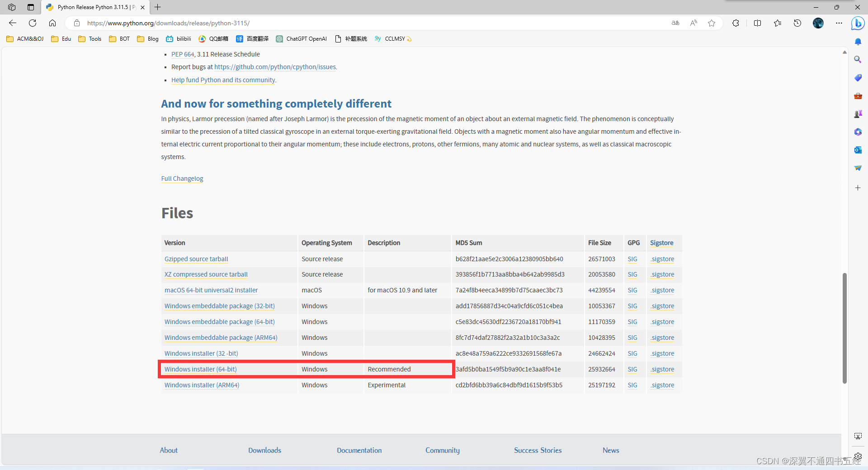Image resolution: width=868 pixels, height=470 pixels.
Task: Toggle split screen view
Action: click(x=758, y=23)
